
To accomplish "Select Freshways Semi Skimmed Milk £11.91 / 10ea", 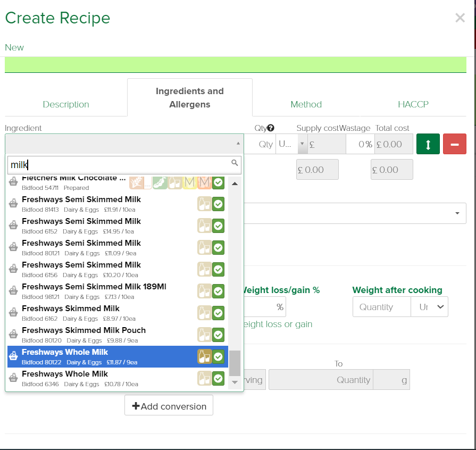I will 118,204.
